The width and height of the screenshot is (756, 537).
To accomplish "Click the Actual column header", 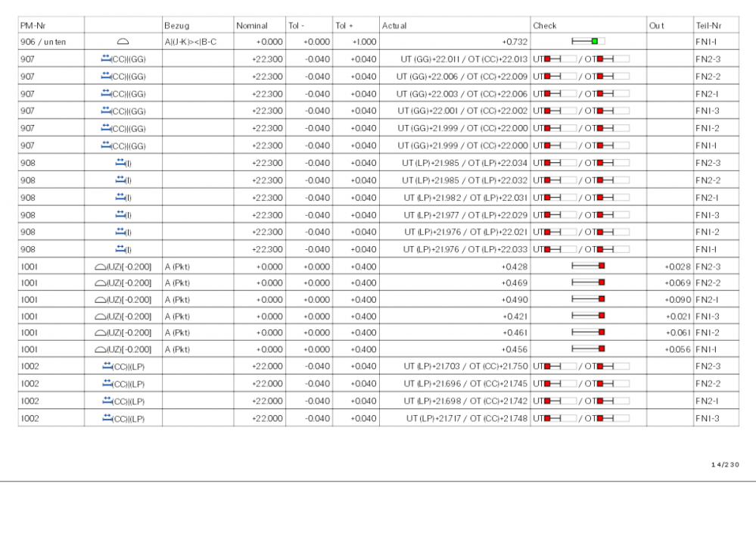I will click(x=394, y=25).
